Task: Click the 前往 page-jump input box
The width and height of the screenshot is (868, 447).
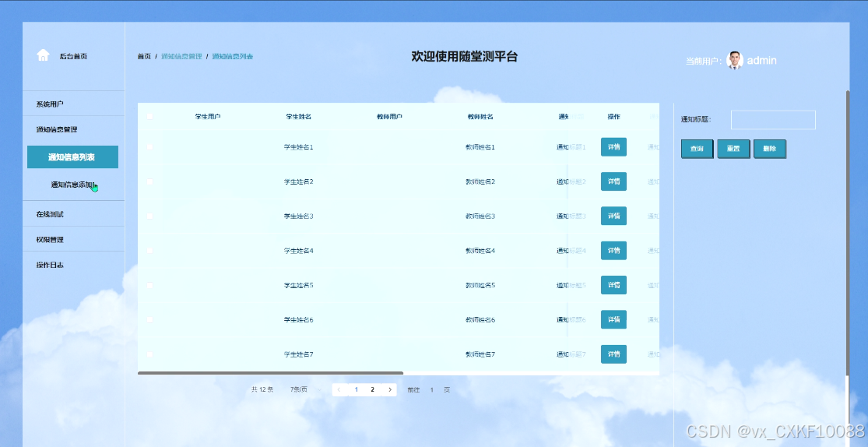Action: click(432, 390)
